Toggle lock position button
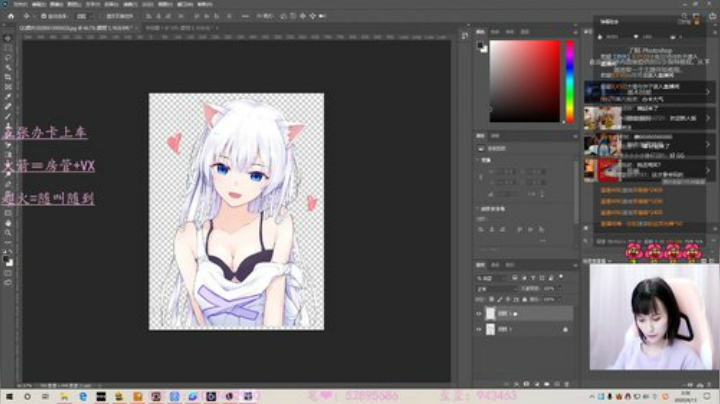Viewport: 720px width, 404px height. click(508, 299)
